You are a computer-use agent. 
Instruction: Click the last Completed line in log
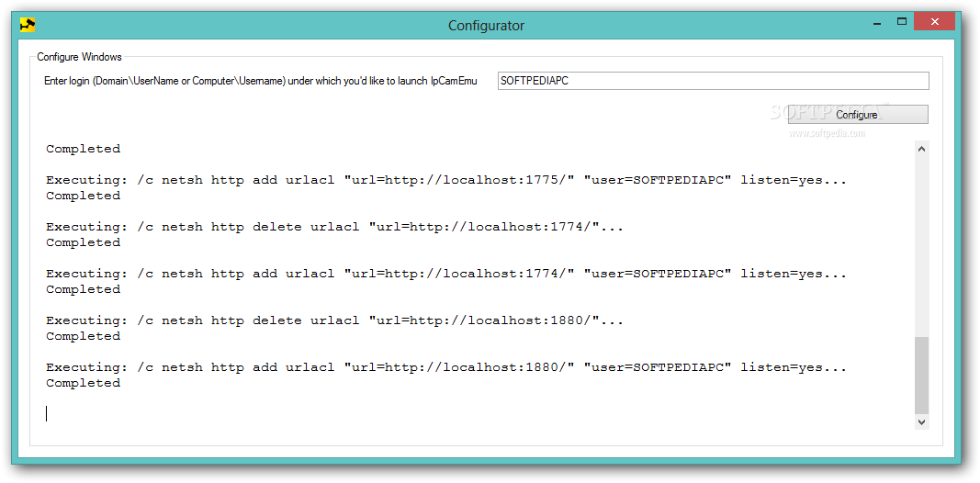tap(84, 384)
